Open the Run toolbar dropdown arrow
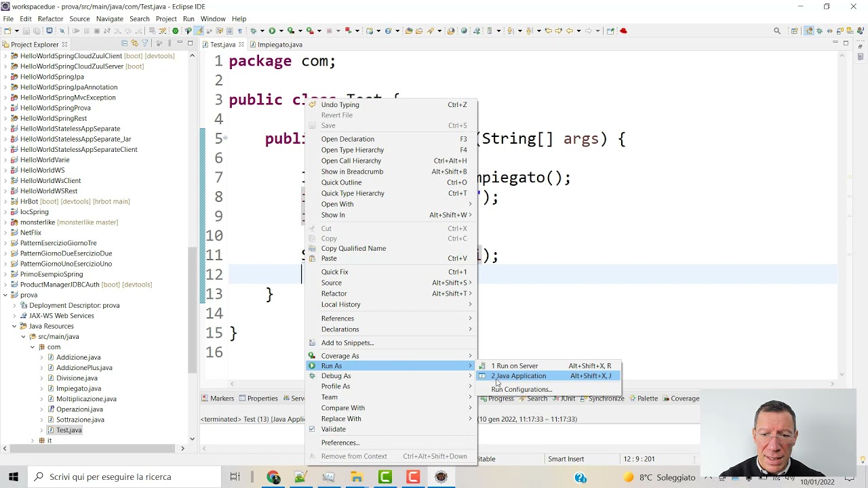868x488 pixels. click(281, 30)
